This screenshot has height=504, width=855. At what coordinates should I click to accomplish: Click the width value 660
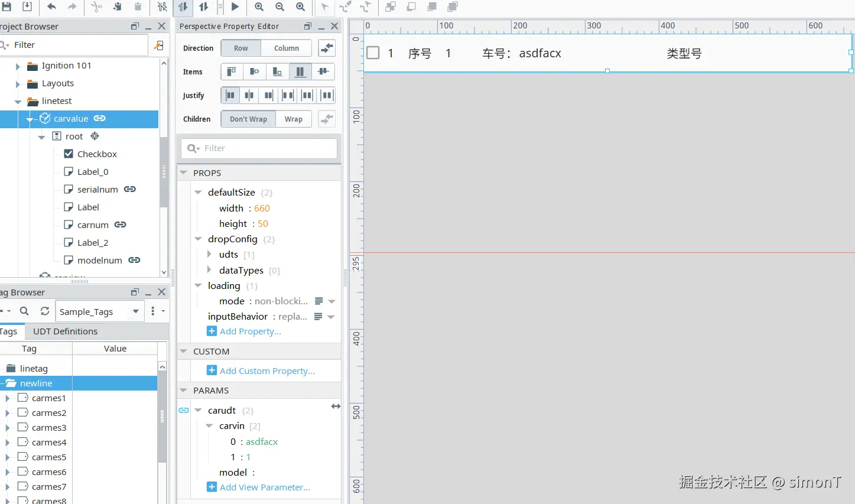pos(262,209)
